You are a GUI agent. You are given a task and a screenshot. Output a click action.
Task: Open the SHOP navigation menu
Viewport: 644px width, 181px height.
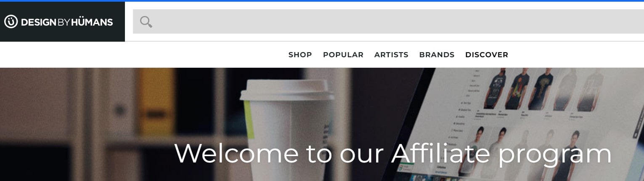[300, 55]
